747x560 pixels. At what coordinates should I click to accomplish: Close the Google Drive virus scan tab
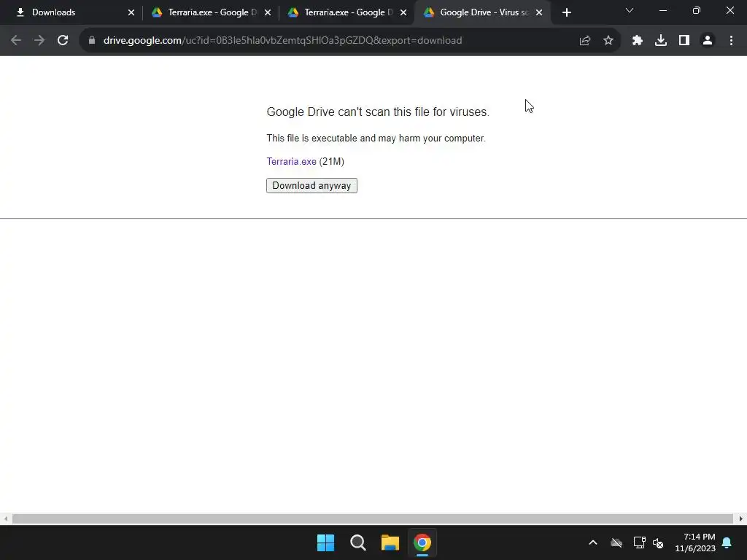coord(539,13)
